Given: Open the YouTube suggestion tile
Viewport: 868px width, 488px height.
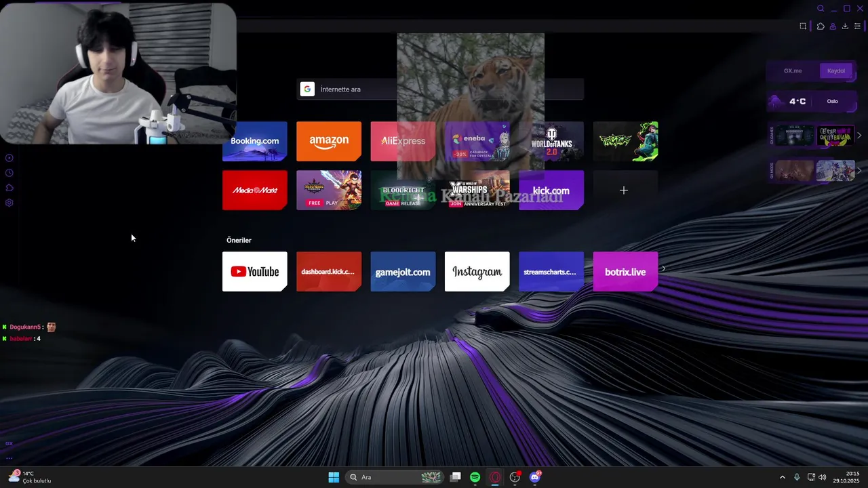Looking at the screenshot, I should pos(254,272).
